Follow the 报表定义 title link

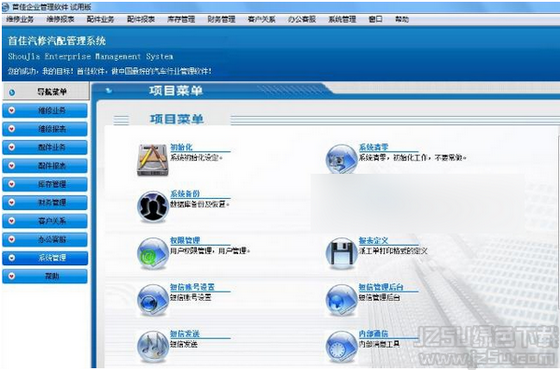point(374,240)
